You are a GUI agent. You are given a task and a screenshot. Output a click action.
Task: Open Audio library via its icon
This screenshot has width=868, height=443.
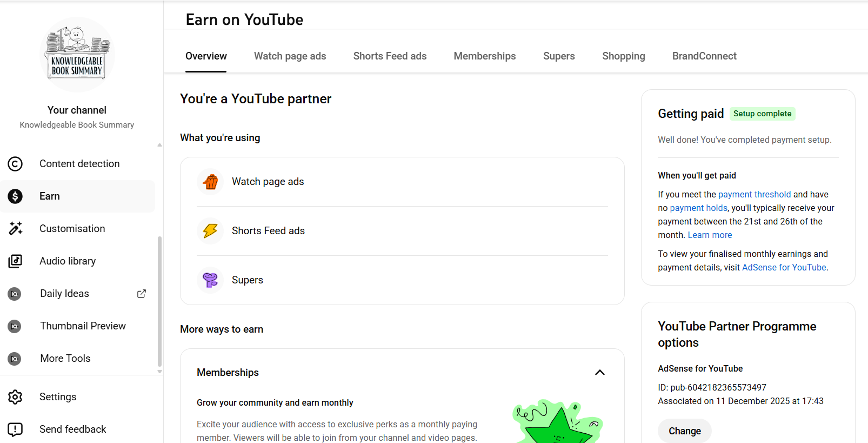[x=15, y=261]
